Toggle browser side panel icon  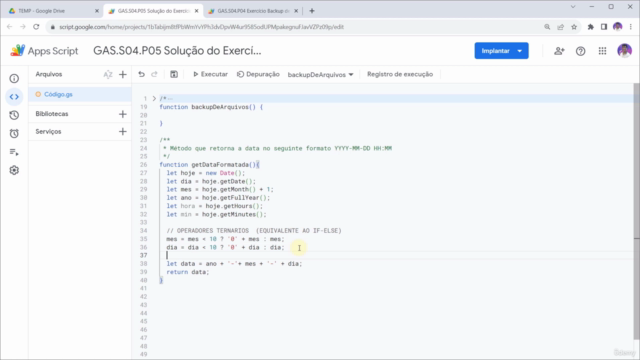pos(604,27)
